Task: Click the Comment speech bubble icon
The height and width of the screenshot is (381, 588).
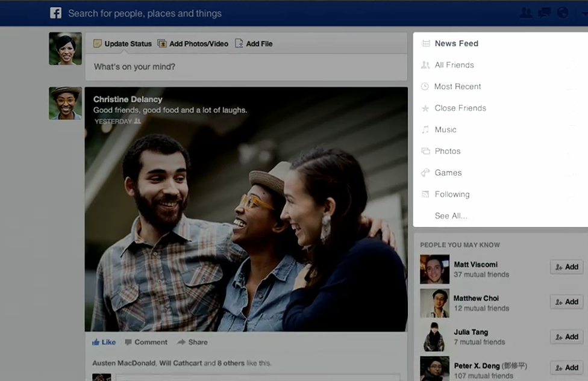Action: [128, 342]
